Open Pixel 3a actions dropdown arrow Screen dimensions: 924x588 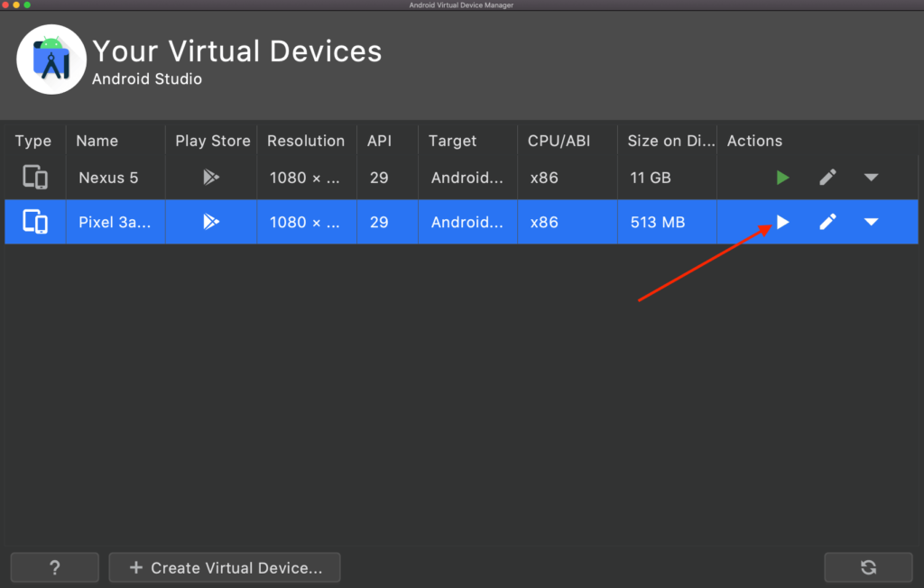(x=871, y=222)
